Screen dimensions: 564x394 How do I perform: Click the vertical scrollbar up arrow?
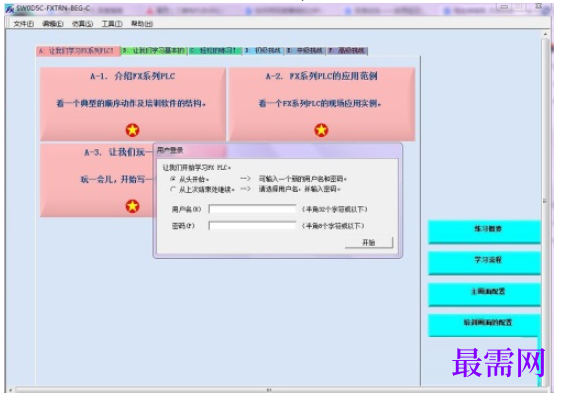[545, 34]
